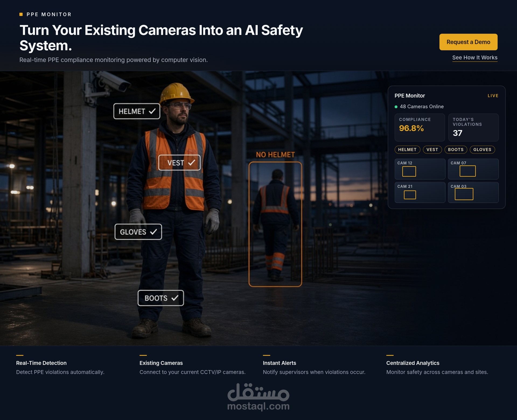The image size is (517, 420).
Task: Toggle the VEST filter pill
Action: [432, 149]
